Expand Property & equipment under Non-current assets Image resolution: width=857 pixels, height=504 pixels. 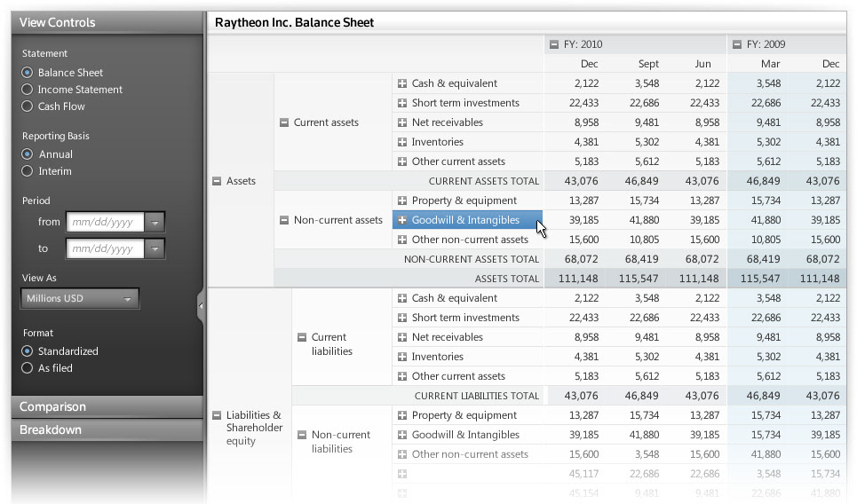[x=402, y=201]
